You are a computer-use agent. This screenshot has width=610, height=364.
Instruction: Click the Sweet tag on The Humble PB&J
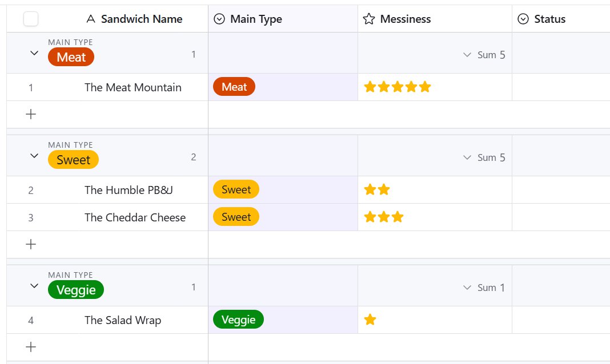(236, 189)
